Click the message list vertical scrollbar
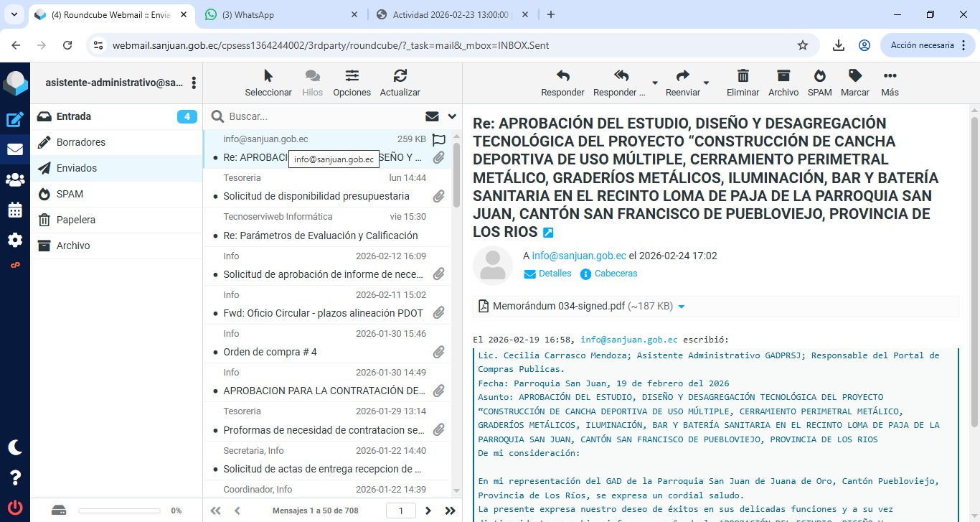980x522 pixels. tap(457, 176)
